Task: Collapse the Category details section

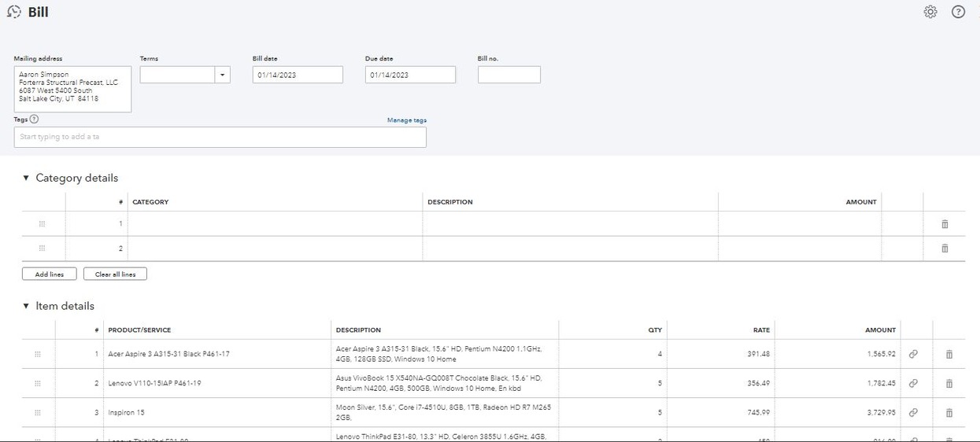Action: [26, 179]
